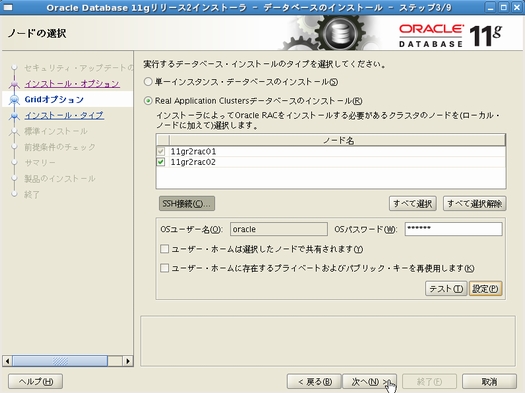This screenshot has width=525, height=393.
Task: Open the window menu icon in title bar
Action: 8,7
